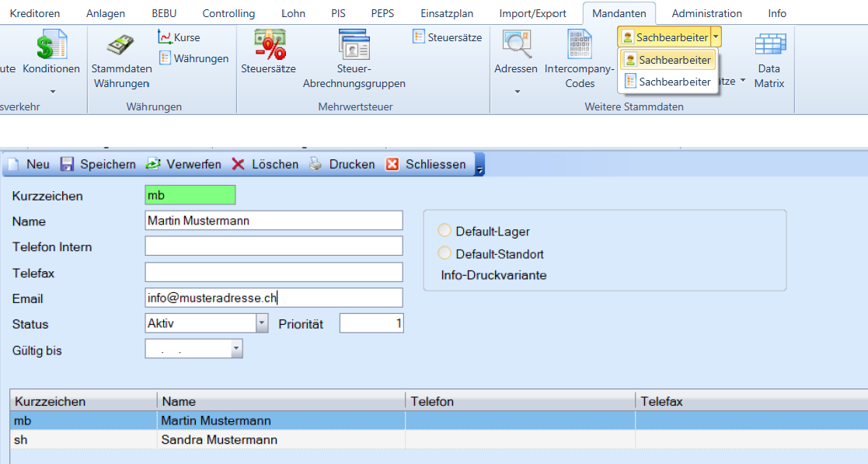Delete record with Löschen
Image resolution: width=868 pixels, height=464 pixels.
click(265, 164)
